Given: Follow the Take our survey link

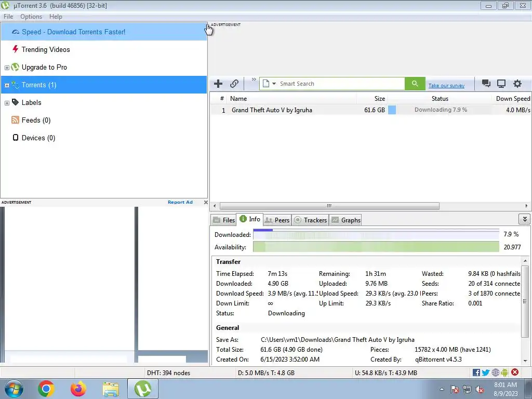Looking at the screenshot, I should (446, 86).
